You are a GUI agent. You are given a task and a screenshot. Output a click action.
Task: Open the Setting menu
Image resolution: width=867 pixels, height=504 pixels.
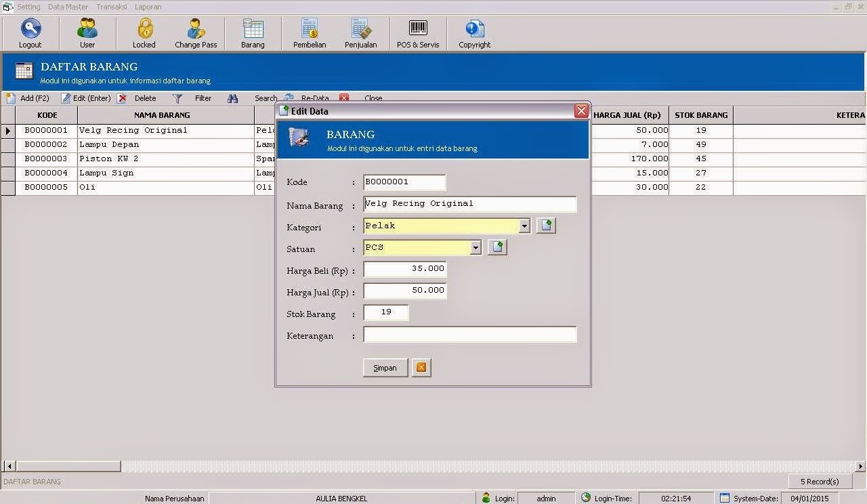pos(28,7)
